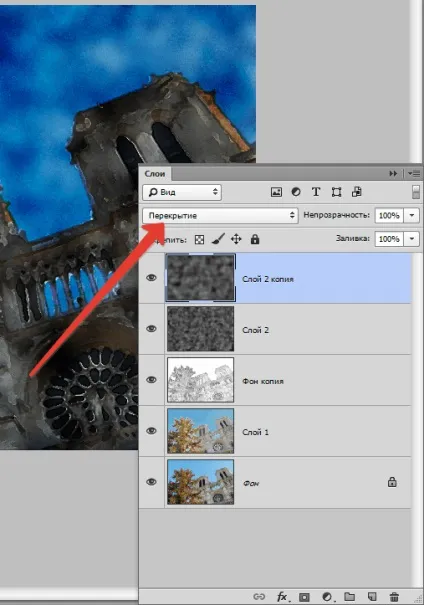The height and width of the screenshot is (605, 424).
Task: Click the smart object filter icon
Action: click(356, 192)
